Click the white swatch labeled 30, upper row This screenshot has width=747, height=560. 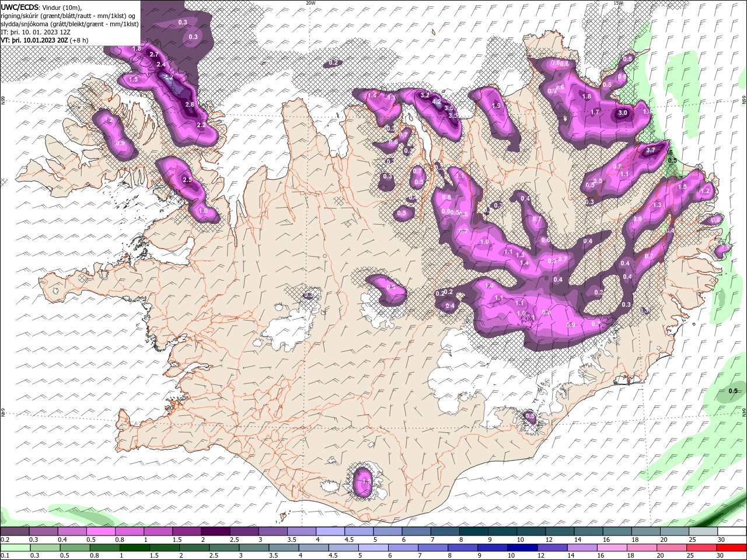click(732, 531)
